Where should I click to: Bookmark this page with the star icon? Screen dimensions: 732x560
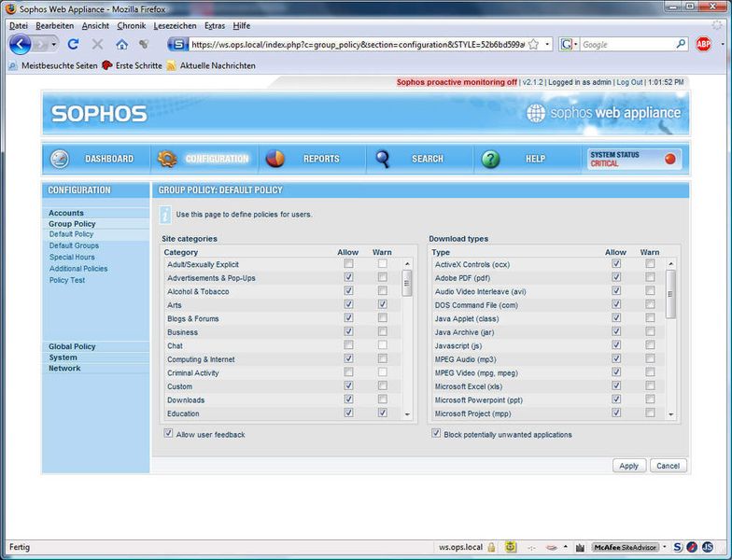coord(534,45)
